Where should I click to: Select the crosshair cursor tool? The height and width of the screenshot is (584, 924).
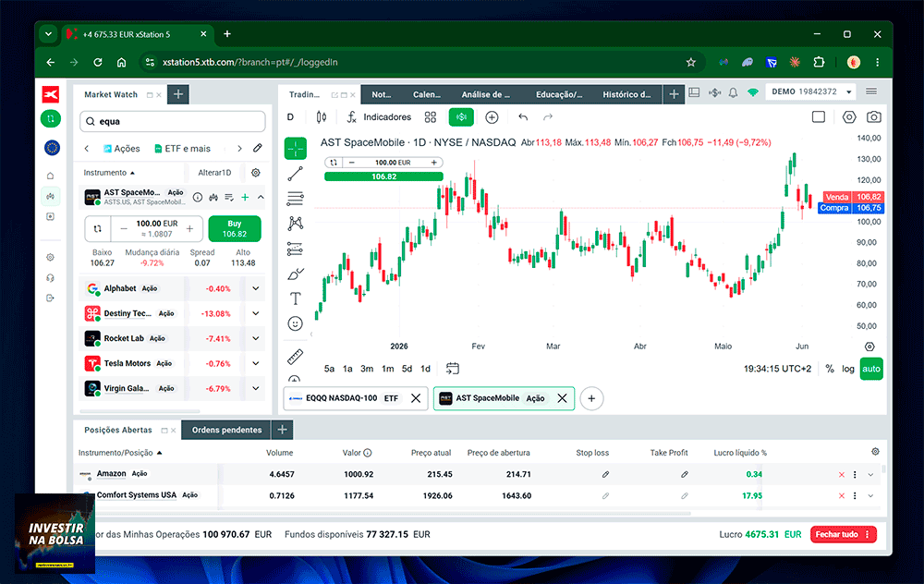point(296,149)
